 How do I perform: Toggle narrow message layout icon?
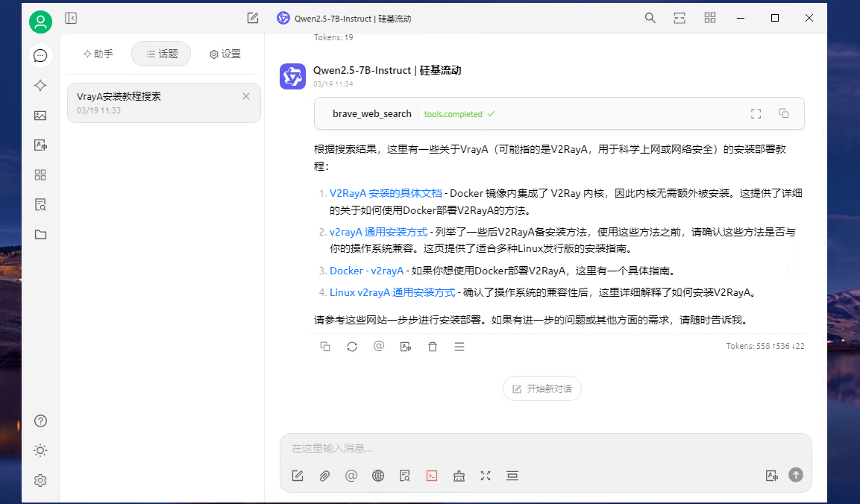tap(679, 18)
